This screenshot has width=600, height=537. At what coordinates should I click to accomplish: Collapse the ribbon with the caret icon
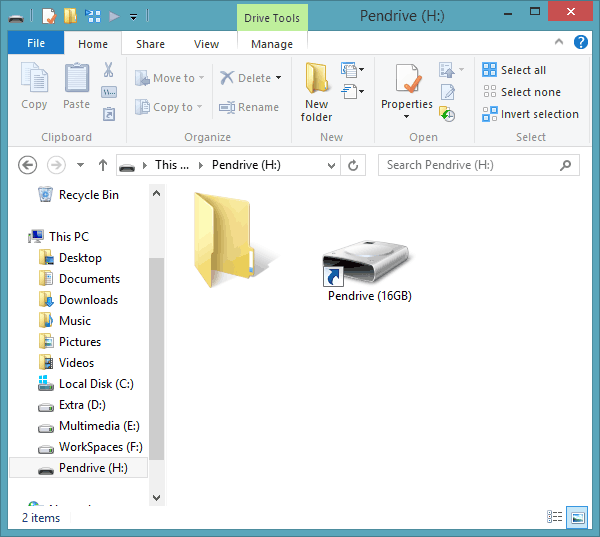point(559,41)
